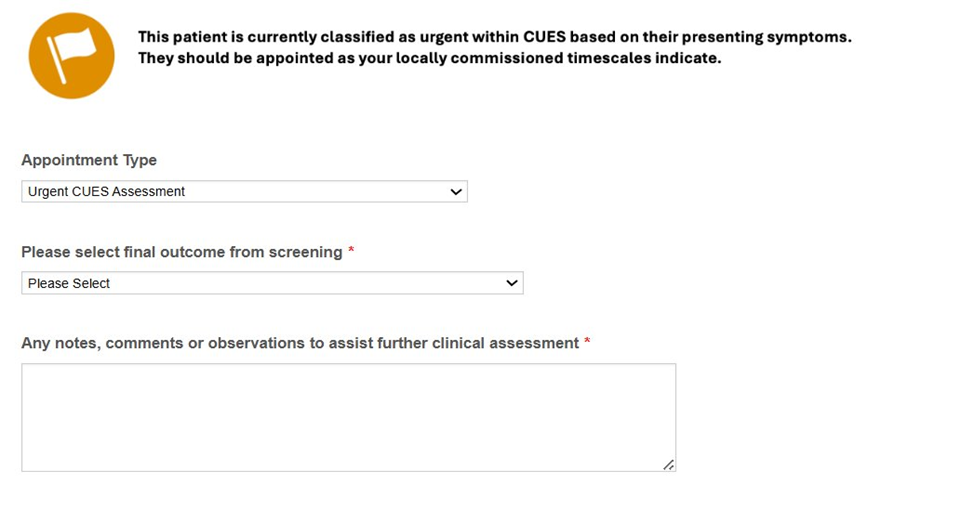975x509 pixels.
Task: Click the urgent within CUES warning sentence
Action: point(495,37)
